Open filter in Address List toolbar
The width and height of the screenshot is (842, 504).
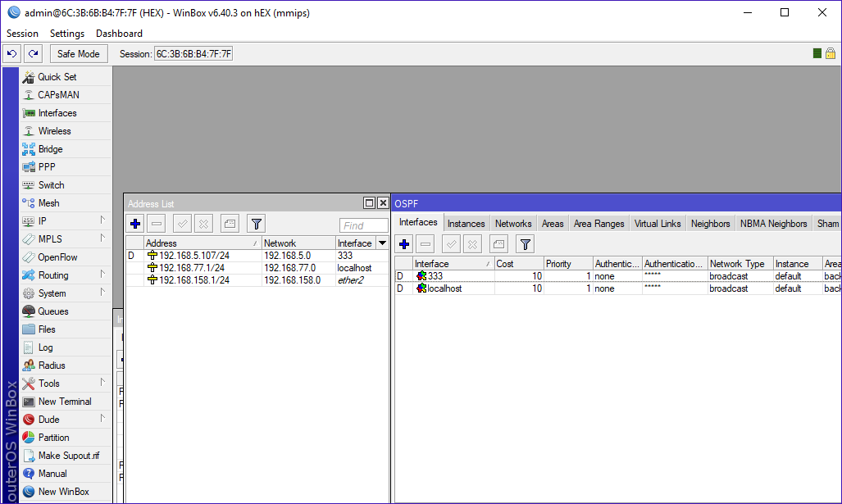click(x=257, y=224)
